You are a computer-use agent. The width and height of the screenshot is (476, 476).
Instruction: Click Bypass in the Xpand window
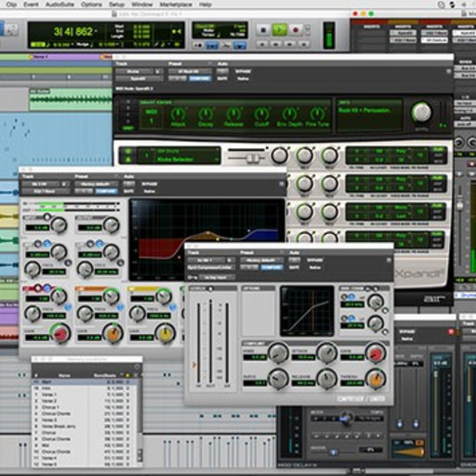click(243, 71)
